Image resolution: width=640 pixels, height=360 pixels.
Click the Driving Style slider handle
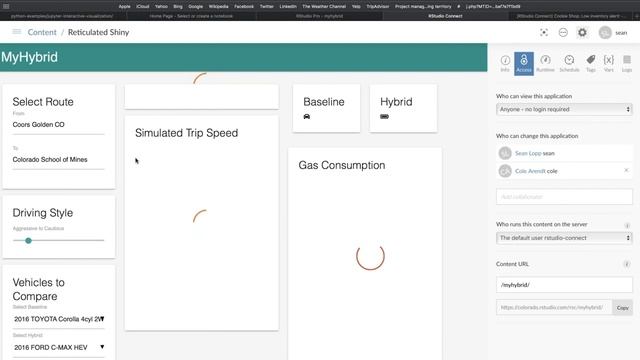pos(28,241)
